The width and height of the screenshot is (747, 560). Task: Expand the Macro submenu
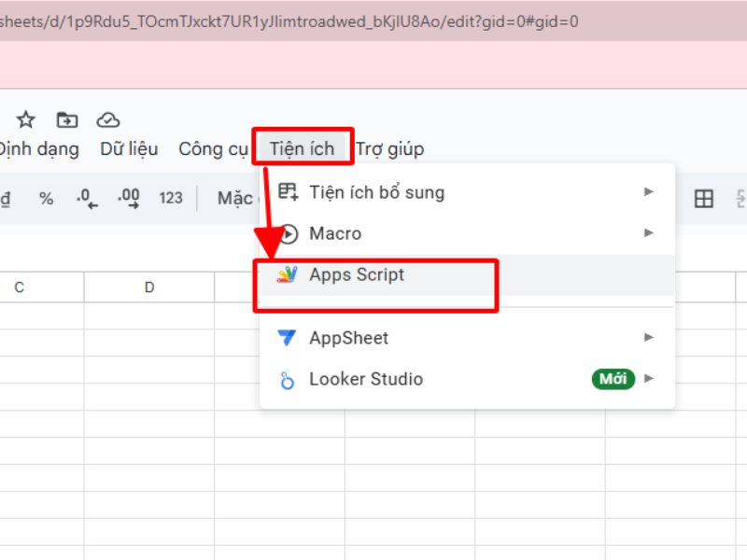point(648,233)
